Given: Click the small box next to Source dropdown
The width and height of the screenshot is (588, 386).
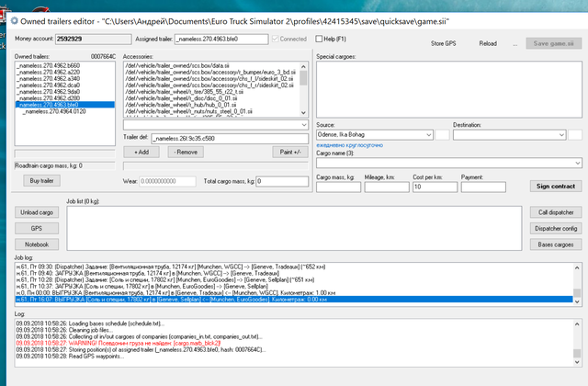Looking at the screenshot, I should (442, 135).
